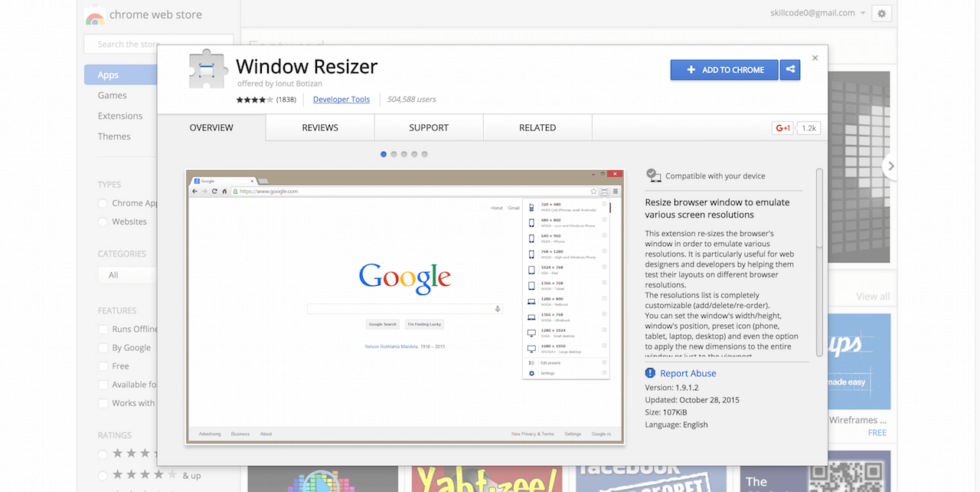980x492 pixels.
Task: Enable the Free checkbox
Action: pyautogui.click(x=103, y=366)
